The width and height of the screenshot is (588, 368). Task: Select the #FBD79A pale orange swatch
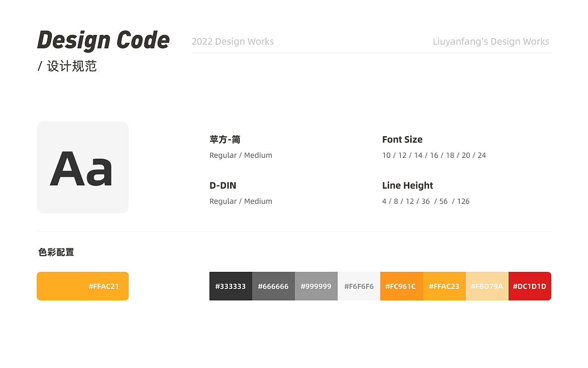[487, 286]
